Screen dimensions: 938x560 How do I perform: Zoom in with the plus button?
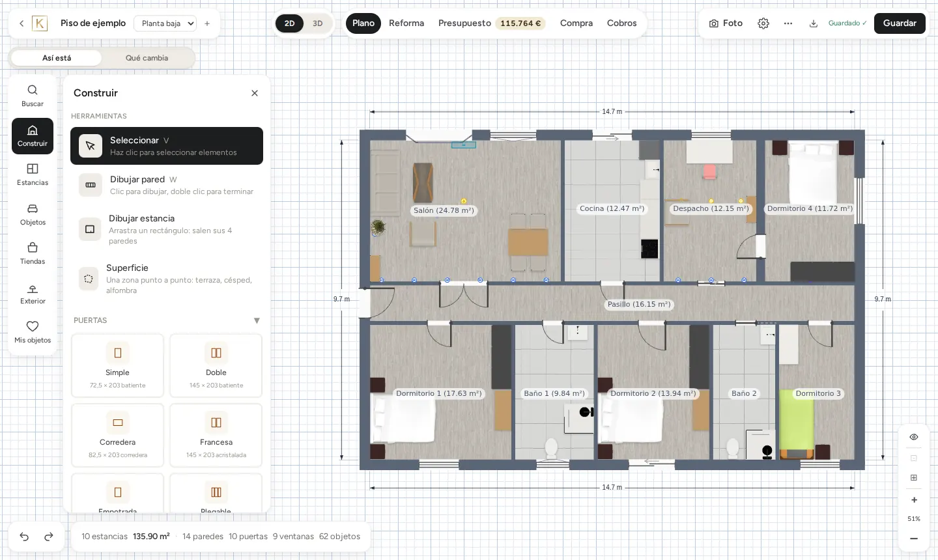click(914, 500)
